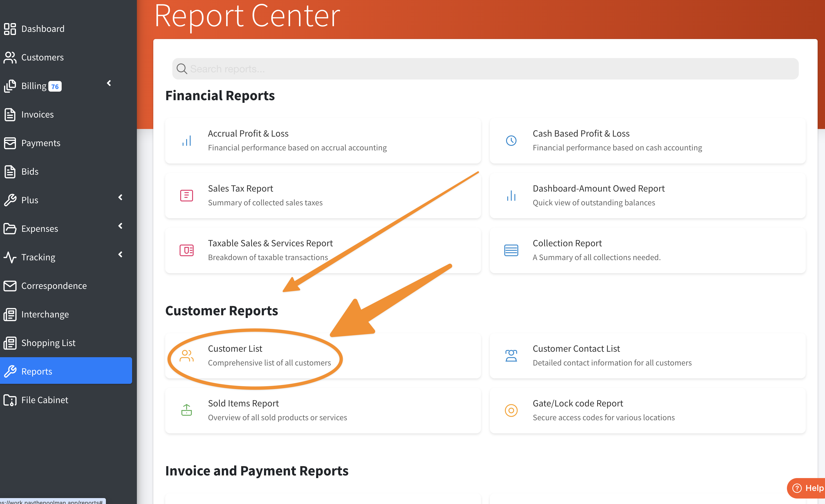
Task: Click the Sold Items Report upload icon
Action: pos(187,410)
